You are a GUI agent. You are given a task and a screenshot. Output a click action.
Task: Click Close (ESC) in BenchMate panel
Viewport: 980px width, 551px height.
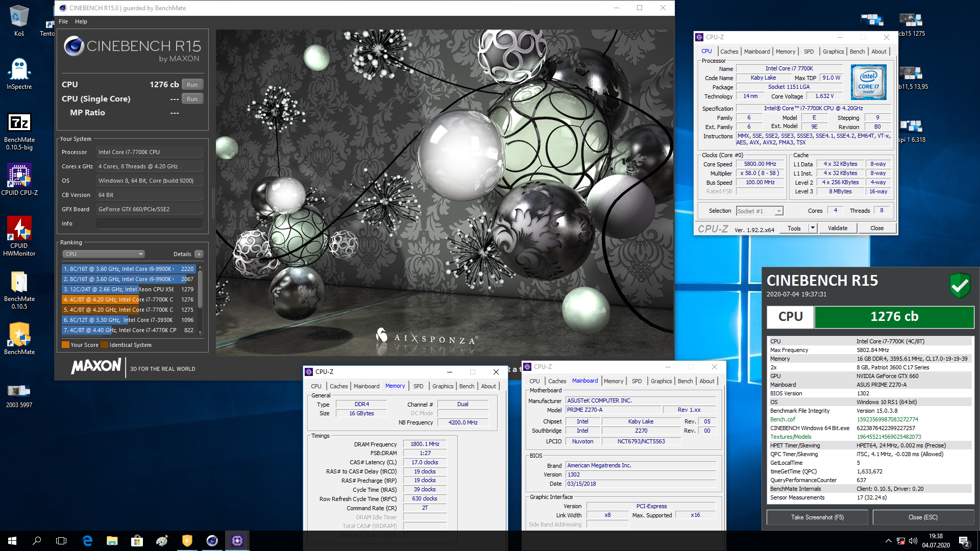coord(923,517)
